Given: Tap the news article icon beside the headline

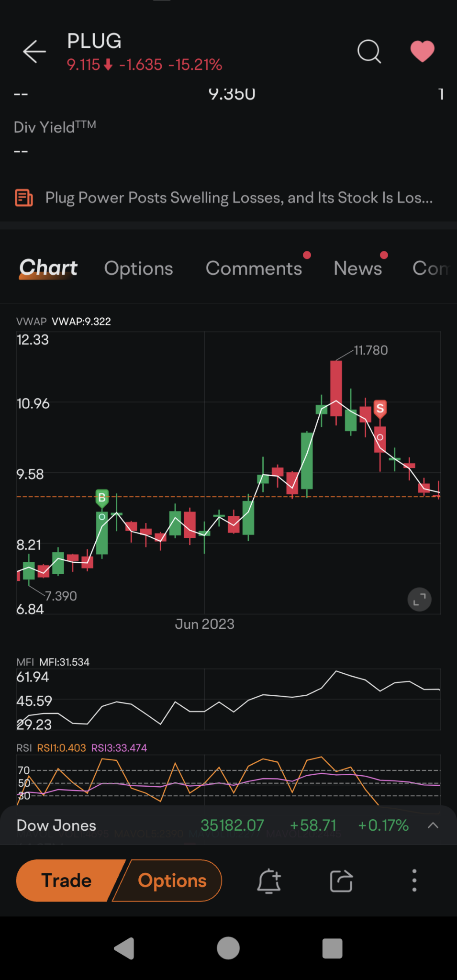Looking at the screenshot, I should coord(24,198).
